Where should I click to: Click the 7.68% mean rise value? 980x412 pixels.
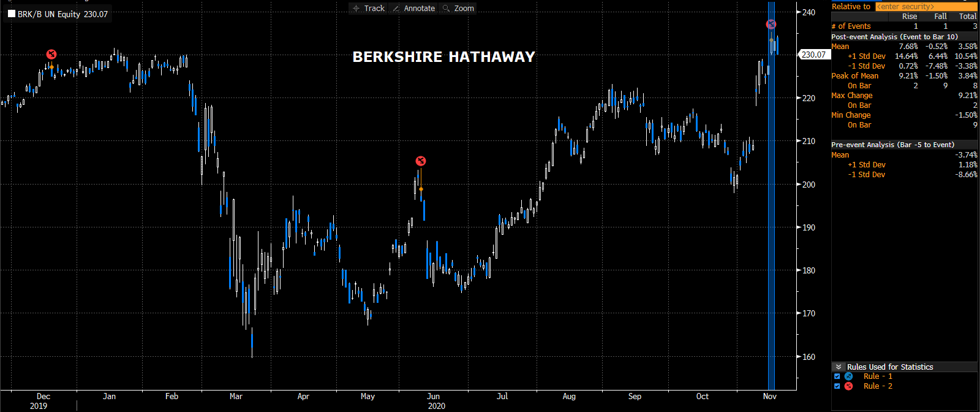click(908, 47)
